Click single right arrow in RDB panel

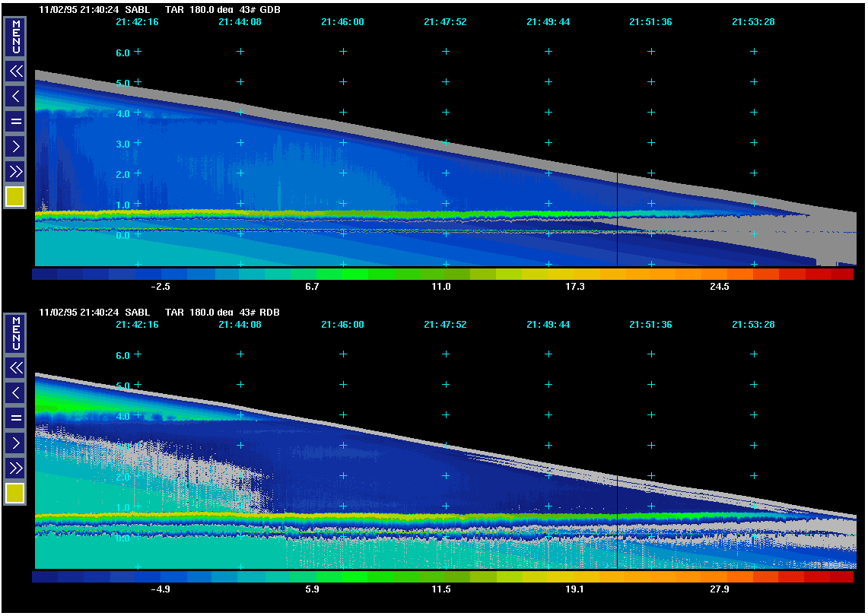[15, 443]
